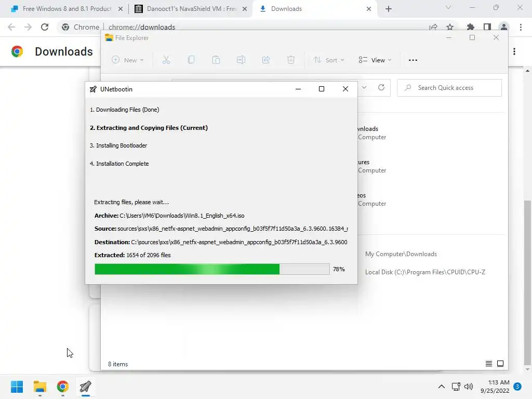Screen dimensions: 532x399
Task: Go back in Chrome
Action: (x=11, y=27)
